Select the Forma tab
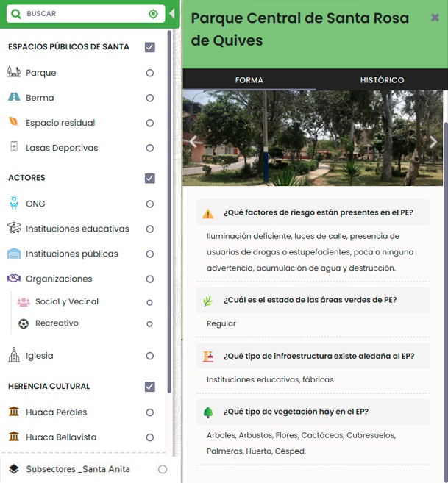Screen dimensions: 448x483 [249, 80]
